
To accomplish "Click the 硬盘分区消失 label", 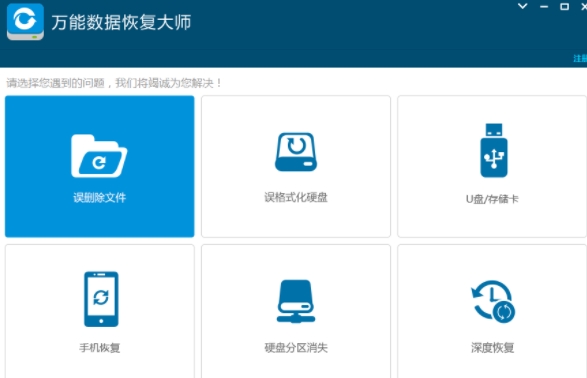I will pyautogui.click(x=296, y=348).
